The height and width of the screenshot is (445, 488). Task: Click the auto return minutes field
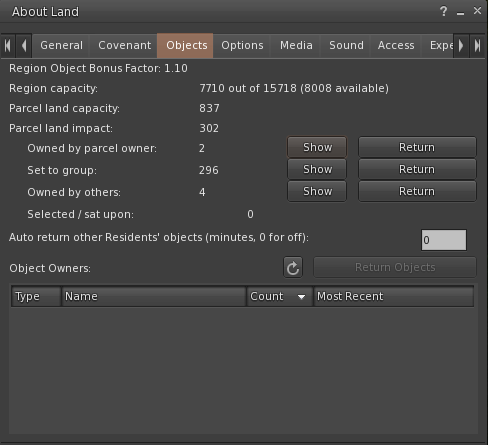pyautogui.click(x=444, y=240)
